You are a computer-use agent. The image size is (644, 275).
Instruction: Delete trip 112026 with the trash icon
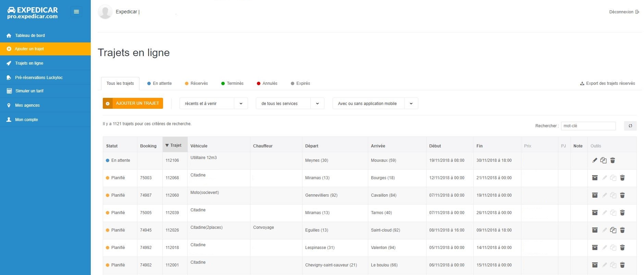click(x=622, y=230)
